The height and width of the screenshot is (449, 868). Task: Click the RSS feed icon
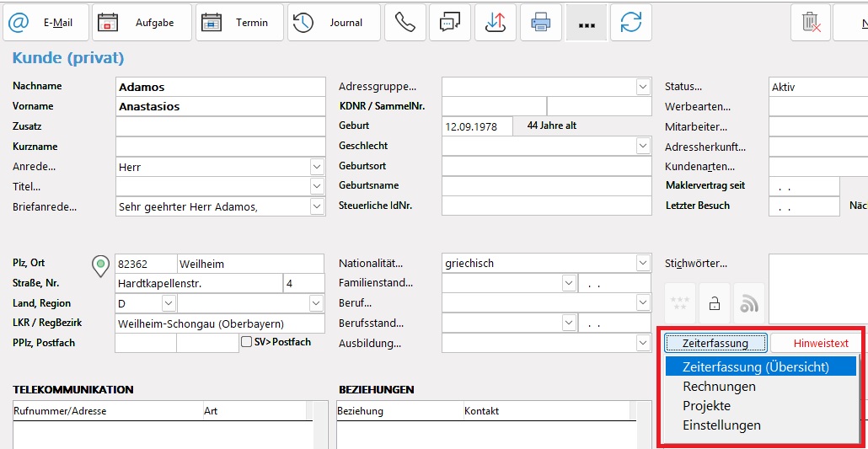tap(748, 304)
